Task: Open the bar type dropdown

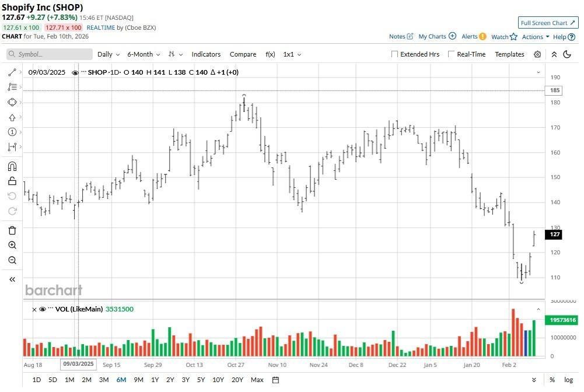Action: point(176,54)
